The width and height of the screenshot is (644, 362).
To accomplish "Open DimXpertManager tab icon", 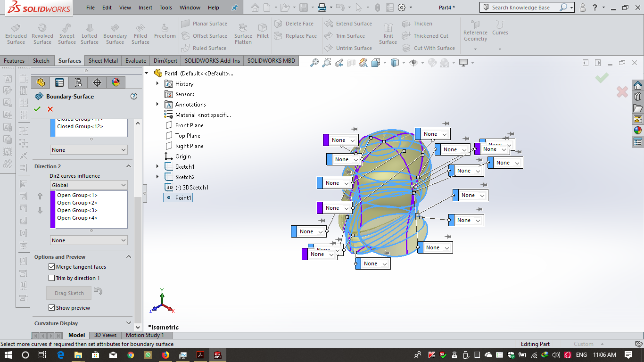I will click(97, 82).
